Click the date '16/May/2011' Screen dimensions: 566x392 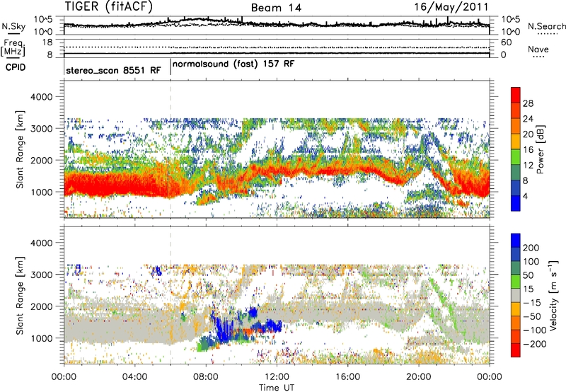click(x=451, y=7)
